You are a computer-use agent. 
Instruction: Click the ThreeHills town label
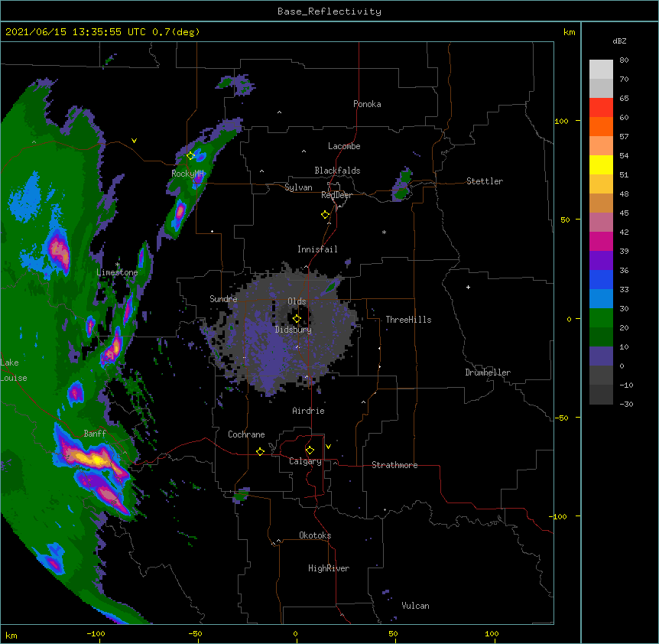tap(408, 320)
